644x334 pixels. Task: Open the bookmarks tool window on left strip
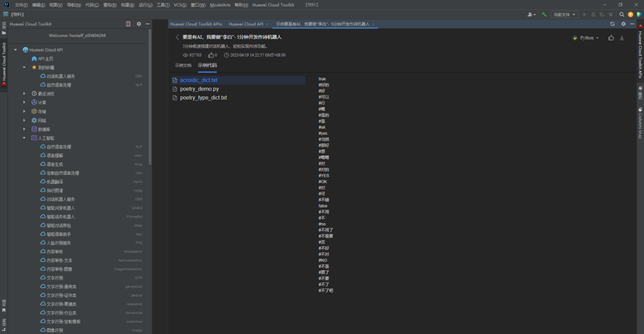point(4,306)
